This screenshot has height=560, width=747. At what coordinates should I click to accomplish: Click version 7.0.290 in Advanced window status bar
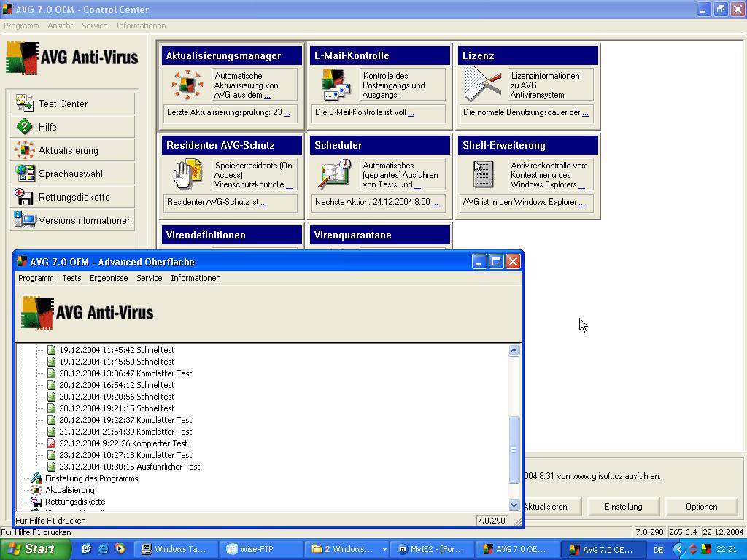[x=491, y=521]
